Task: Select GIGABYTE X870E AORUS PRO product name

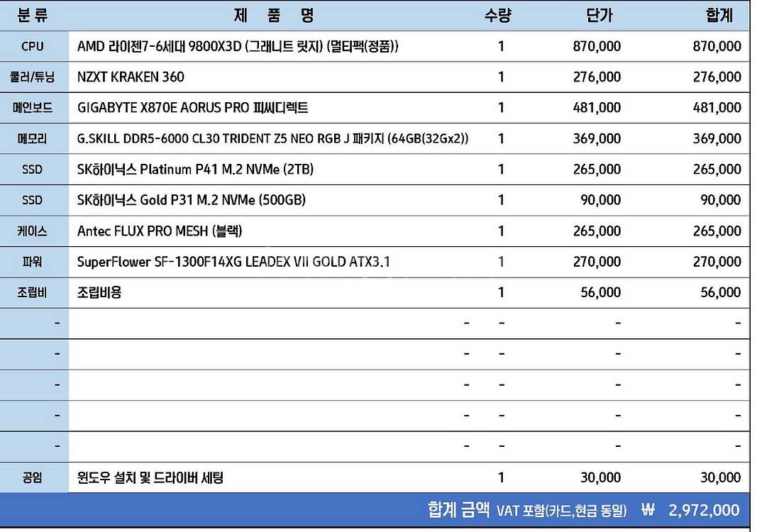Action: coord(192,108)
